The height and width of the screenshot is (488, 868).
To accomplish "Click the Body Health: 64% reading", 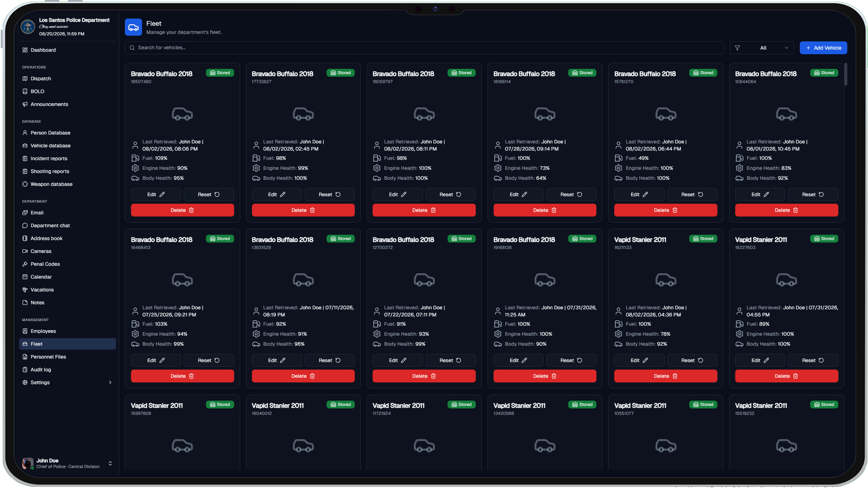I will tap(525, 178).
